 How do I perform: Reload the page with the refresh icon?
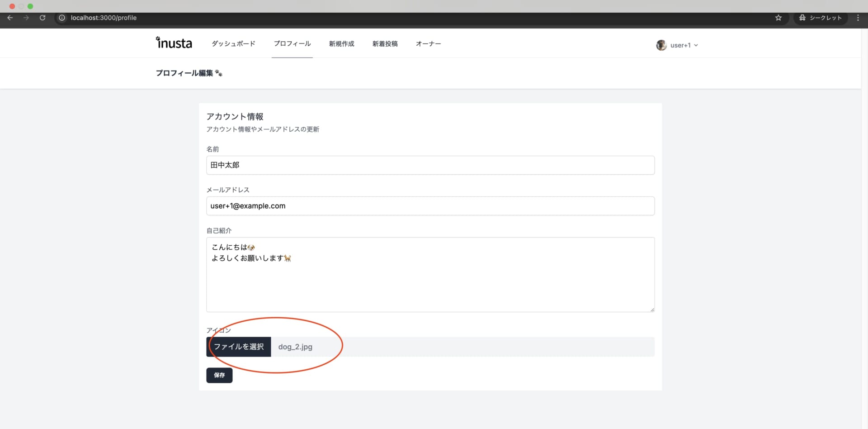coord(42,18)
